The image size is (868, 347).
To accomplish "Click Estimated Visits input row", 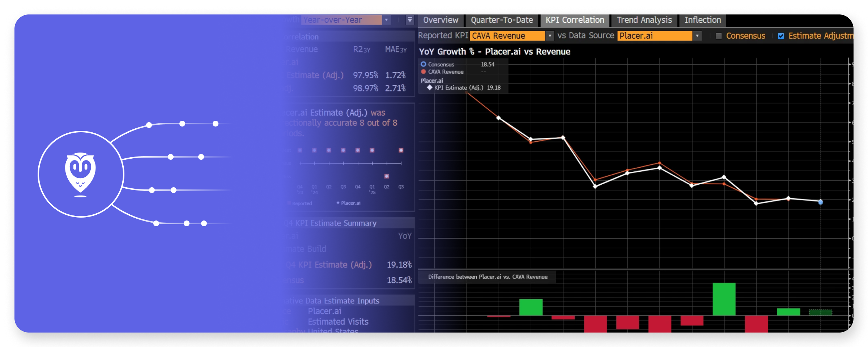I will (x=338, y=321).
